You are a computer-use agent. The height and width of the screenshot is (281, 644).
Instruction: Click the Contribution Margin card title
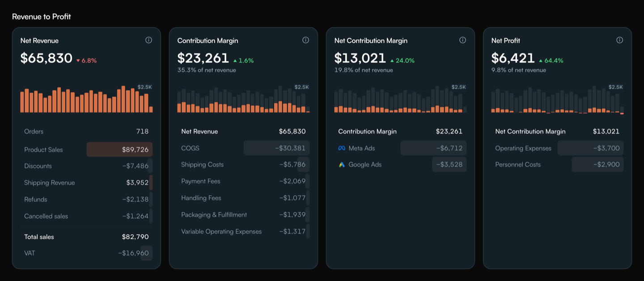(x=208, y=41)
